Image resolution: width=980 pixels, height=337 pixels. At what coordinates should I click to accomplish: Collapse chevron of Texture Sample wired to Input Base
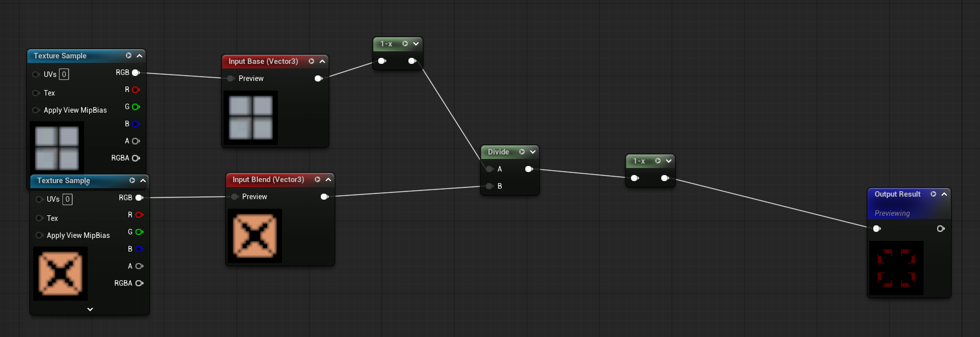pos(139,56)
